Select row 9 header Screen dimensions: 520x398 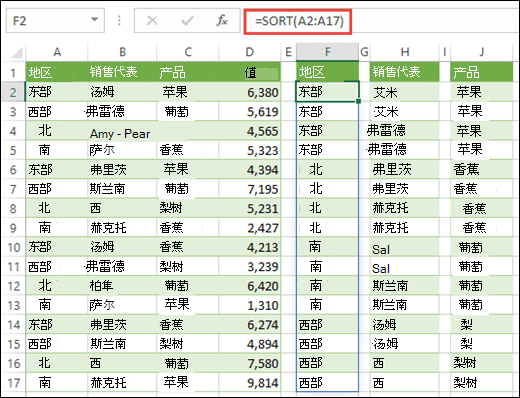click(13, 228)
